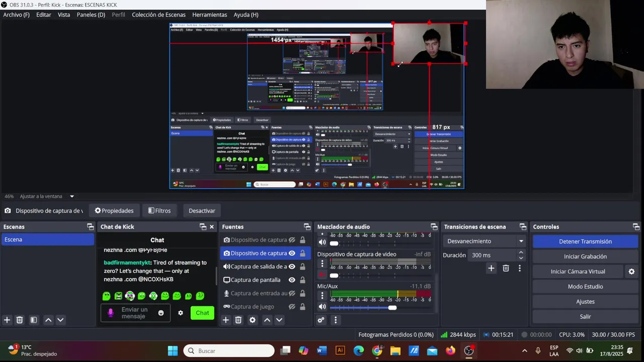This screenshot has height=362, width=644.
Task: Open the preview zoom dropdown arrow
Action: 72,197
